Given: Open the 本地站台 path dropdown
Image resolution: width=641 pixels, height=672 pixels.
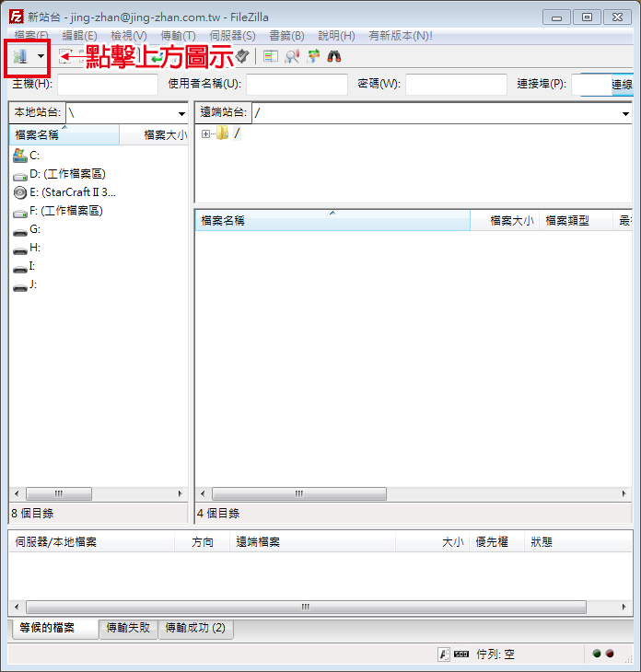Looking at the screenshot, I should click(x=181, y=113).
